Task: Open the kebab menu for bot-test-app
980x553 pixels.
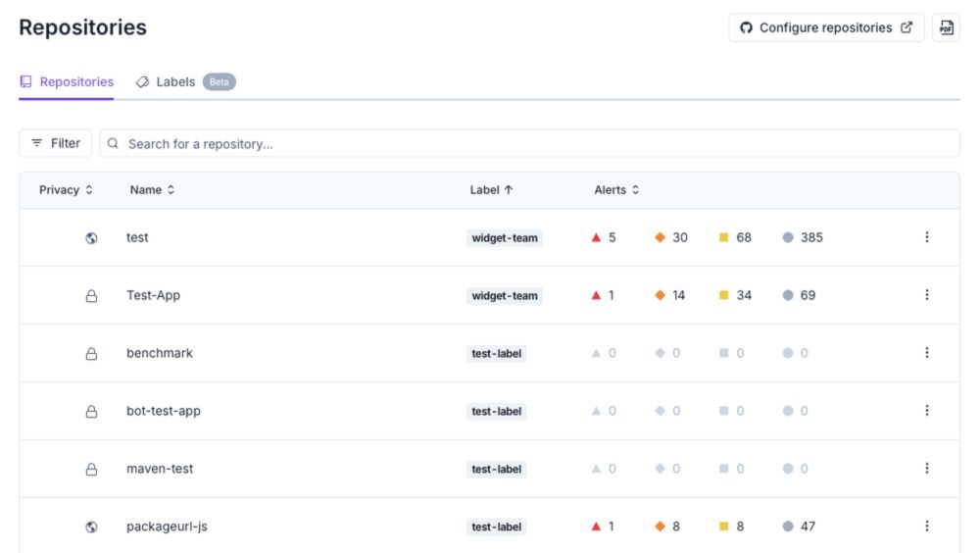Action: click(926, 411)
